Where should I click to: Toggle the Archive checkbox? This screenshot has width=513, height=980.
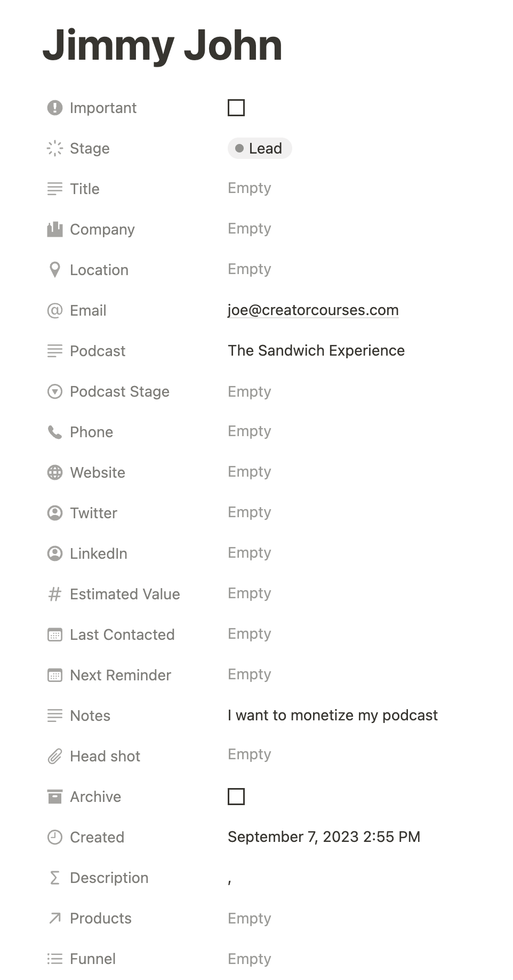point(236,797)
